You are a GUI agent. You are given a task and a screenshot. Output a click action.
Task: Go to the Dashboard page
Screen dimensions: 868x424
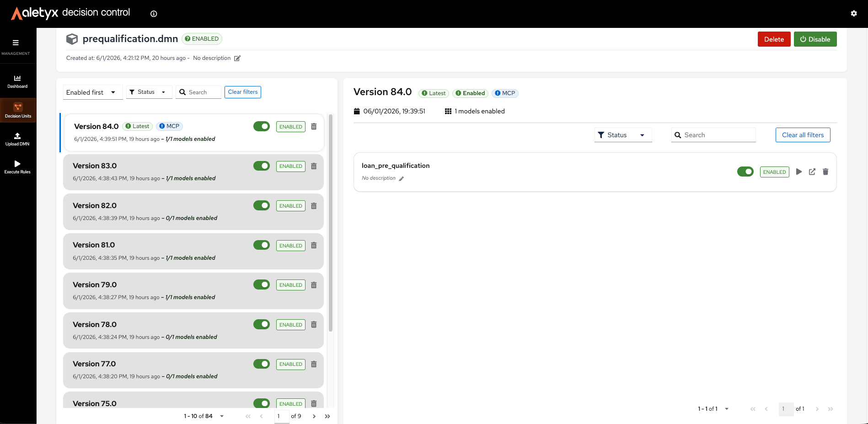click(x=17, y=81)
